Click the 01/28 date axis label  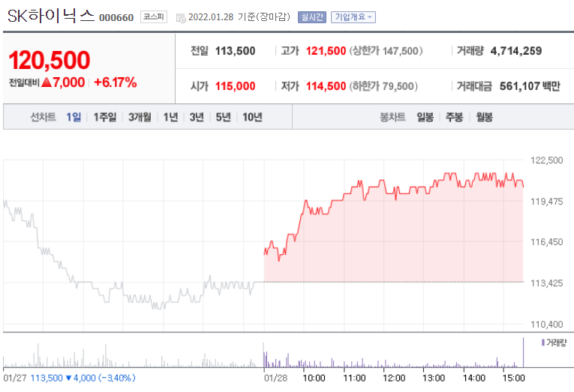275,378
